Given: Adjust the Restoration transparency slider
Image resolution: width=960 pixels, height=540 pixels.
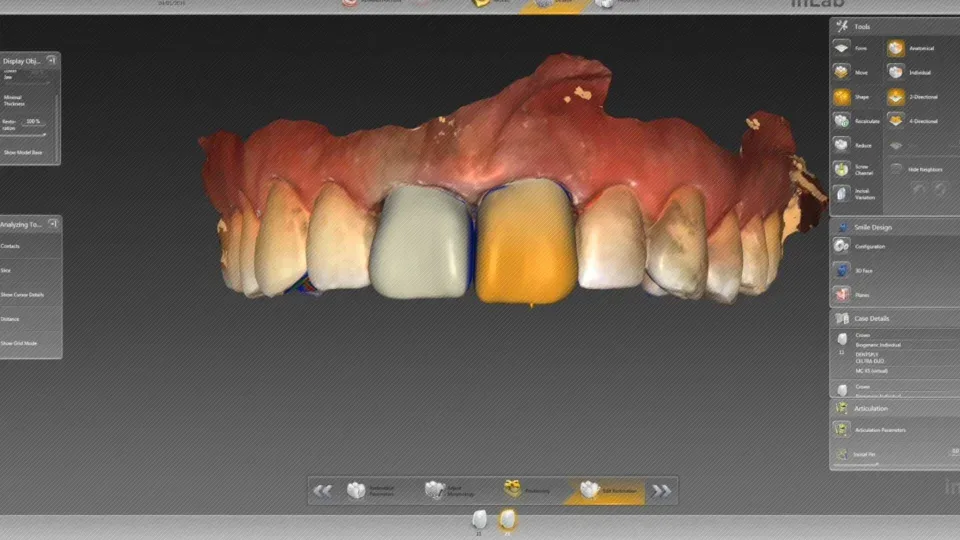Looking at the screenshot, I should point(23,135).
